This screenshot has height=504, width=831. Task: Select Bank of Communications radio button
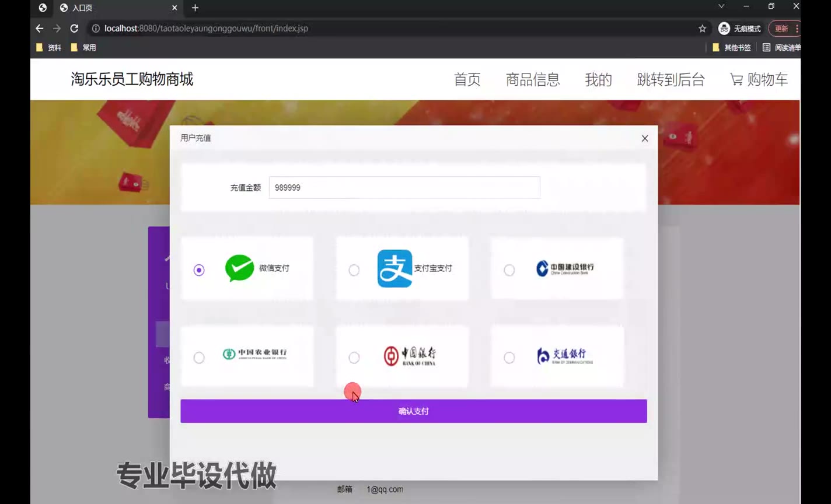click(x=509, y=358)
